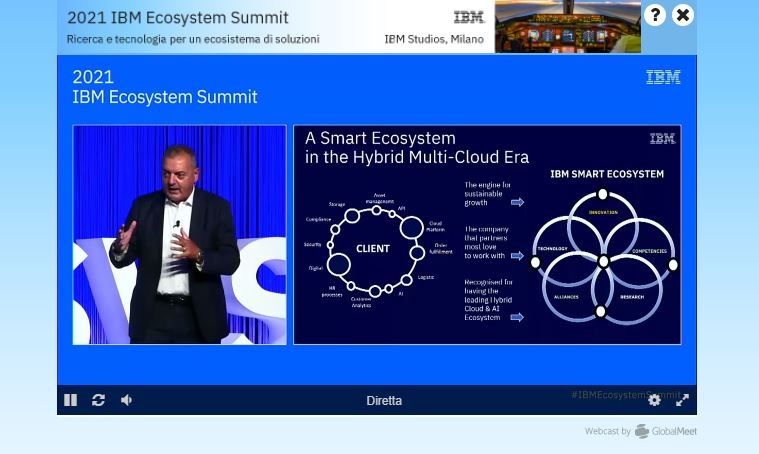The image size is (759, 454).
Task: Open the help question mark icon
Action: (654, 15)
